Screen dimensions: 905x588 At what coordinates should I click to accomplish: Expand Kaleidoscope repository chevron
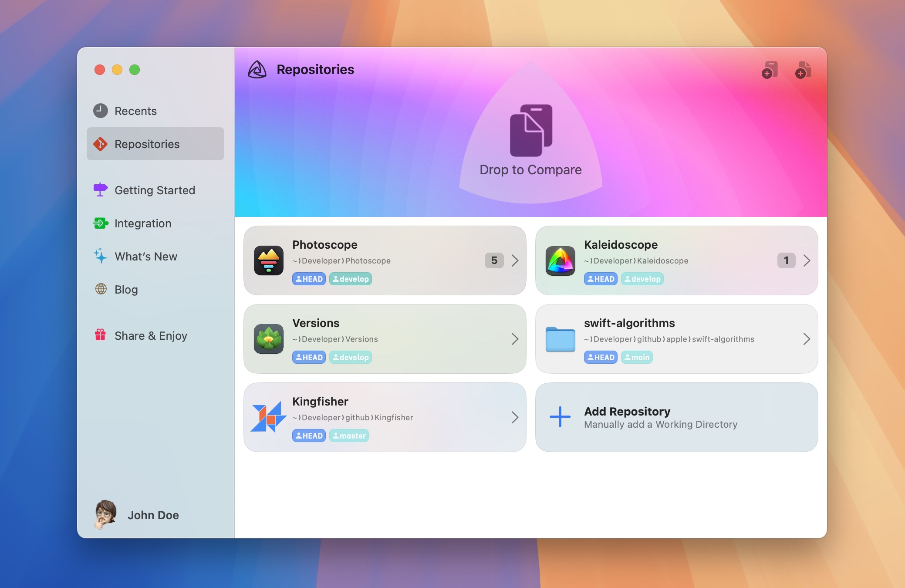pyautogui.click(x=807, y=260)
